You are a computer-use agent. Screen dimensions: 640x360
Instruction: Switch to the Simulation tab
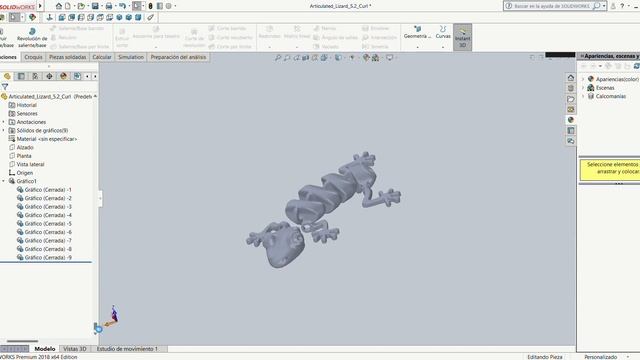(131, 57)
